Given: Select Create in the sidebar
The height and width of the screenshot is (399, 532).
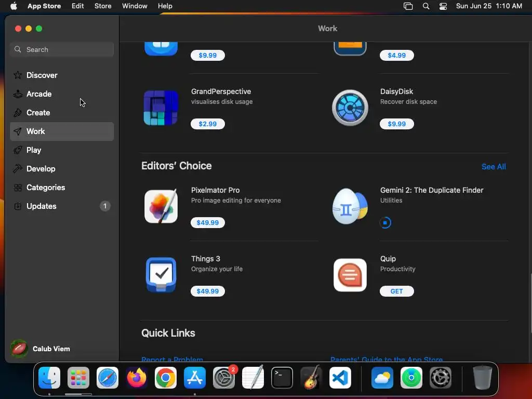Looking at the screenshot, I should pyautogui.click(x=62, y=113).
